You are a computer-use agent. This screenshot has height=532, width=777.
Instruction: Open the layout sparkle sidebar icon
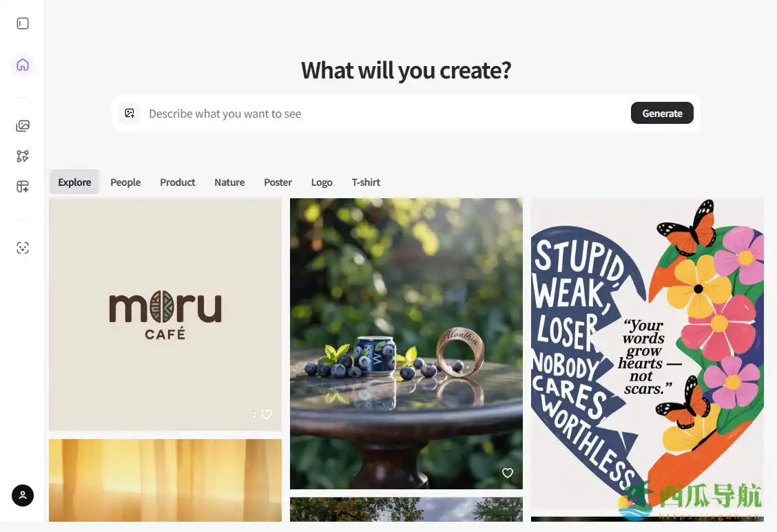click(23, 187)
